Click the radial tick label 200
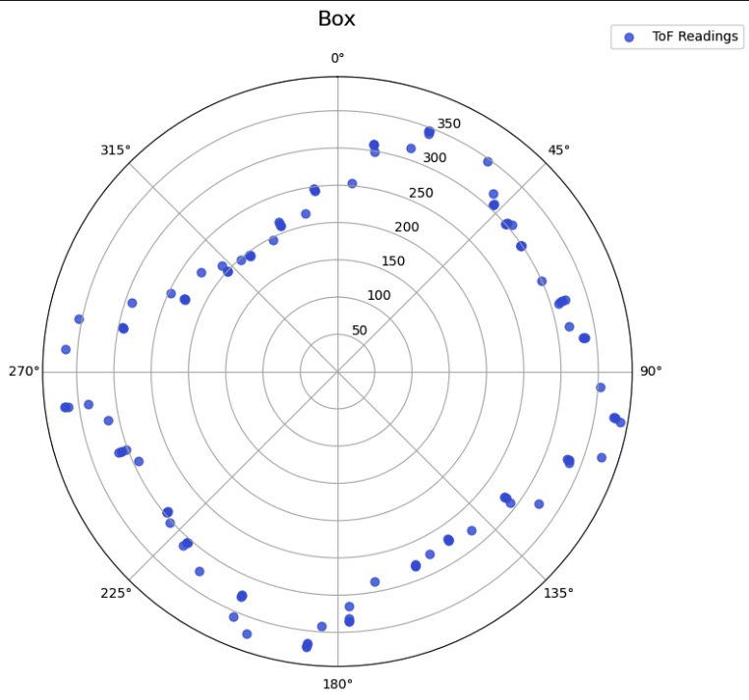This screenshot has height=700, width=749. pos(407,227)
